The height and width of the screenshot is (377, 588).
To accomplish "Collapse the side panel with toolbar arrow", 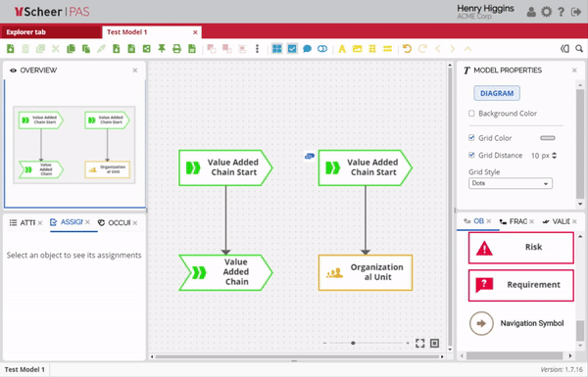I will pos(564,49).
